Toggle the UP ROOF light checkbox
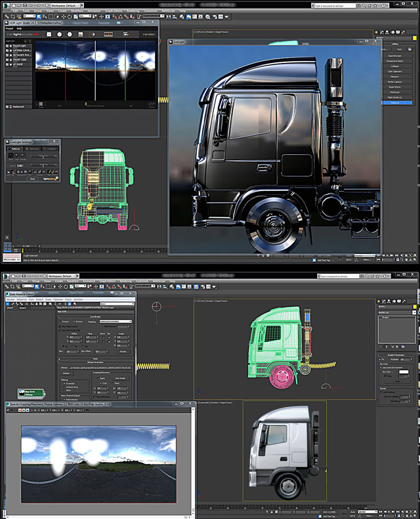The height and width of the screenshot is (519, 420). (x=7, y=64)
